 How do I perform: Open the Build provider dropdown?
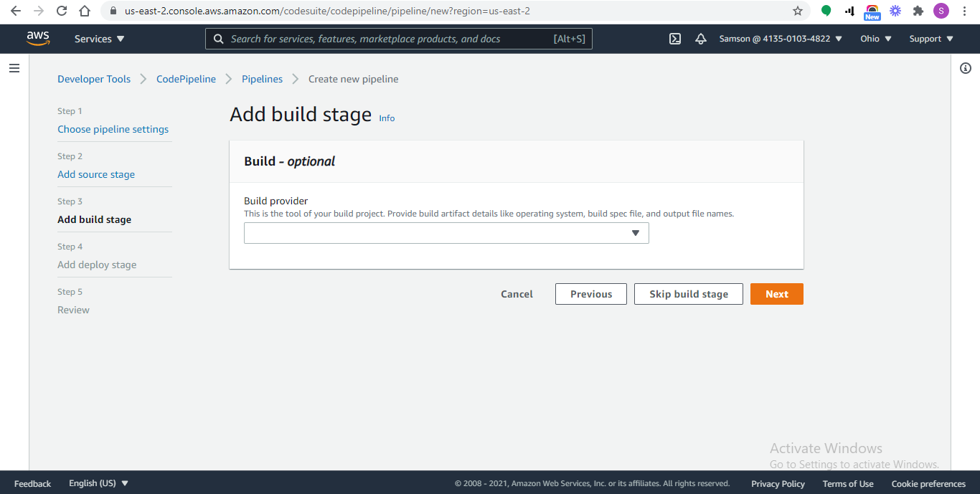click(446, 232)
